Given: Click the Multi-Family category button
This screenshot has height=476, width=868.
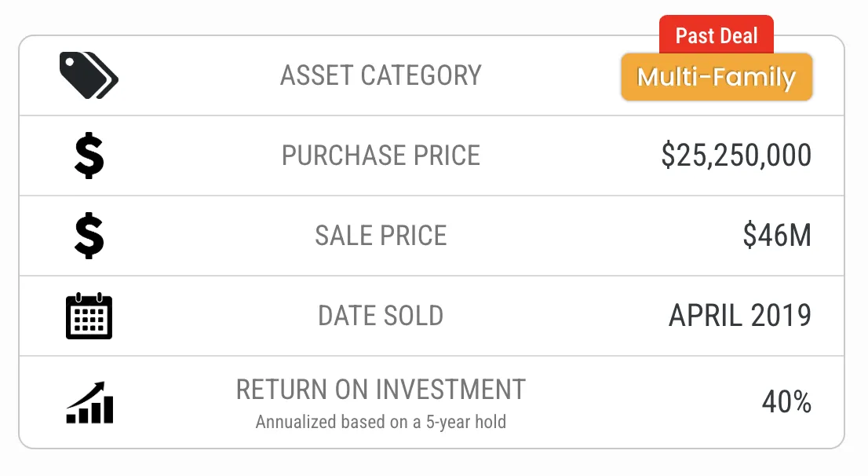Looking at the screenshot, I should coord(717,77).
